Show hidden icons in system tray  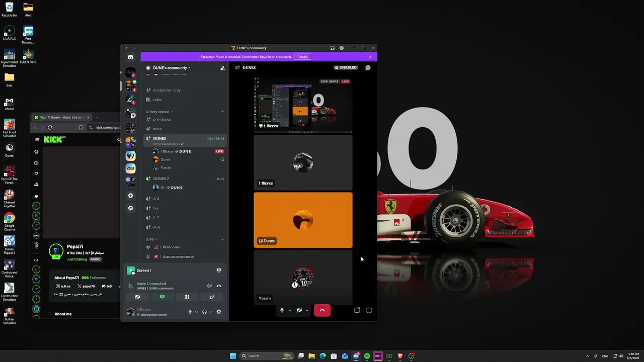(x=588, y=356)
